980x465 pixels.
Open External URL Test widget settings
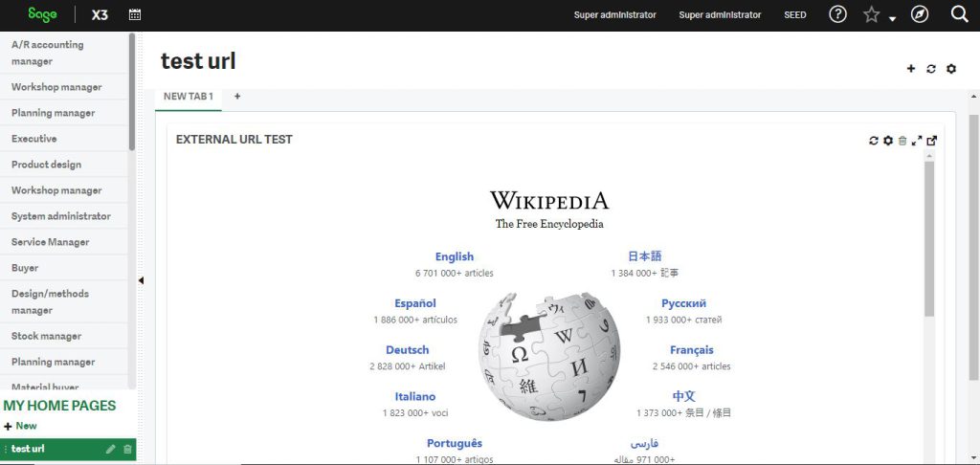[888, 141]
